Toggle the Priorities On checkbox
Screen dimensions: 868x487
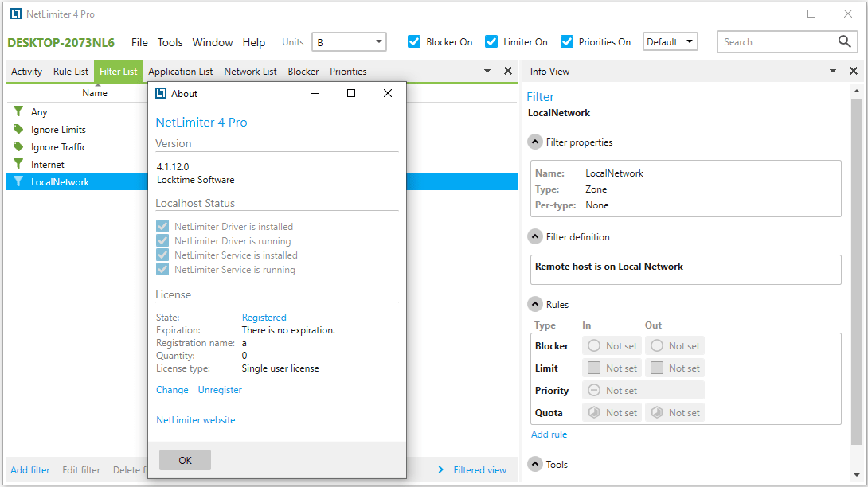coord(567,41)
